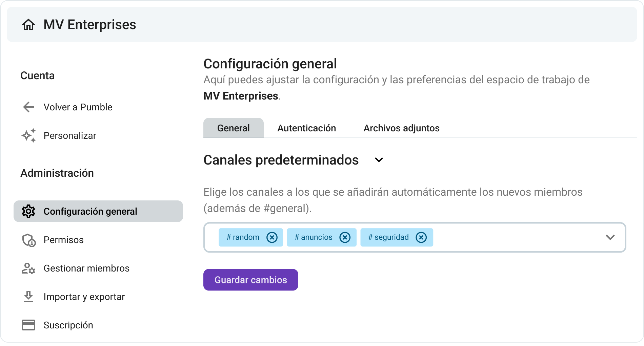Viewport: 644px width, 346px height.
Task: Remove the #seguridad channel tag
Action: pyautogui.click(x=421, y=237)
